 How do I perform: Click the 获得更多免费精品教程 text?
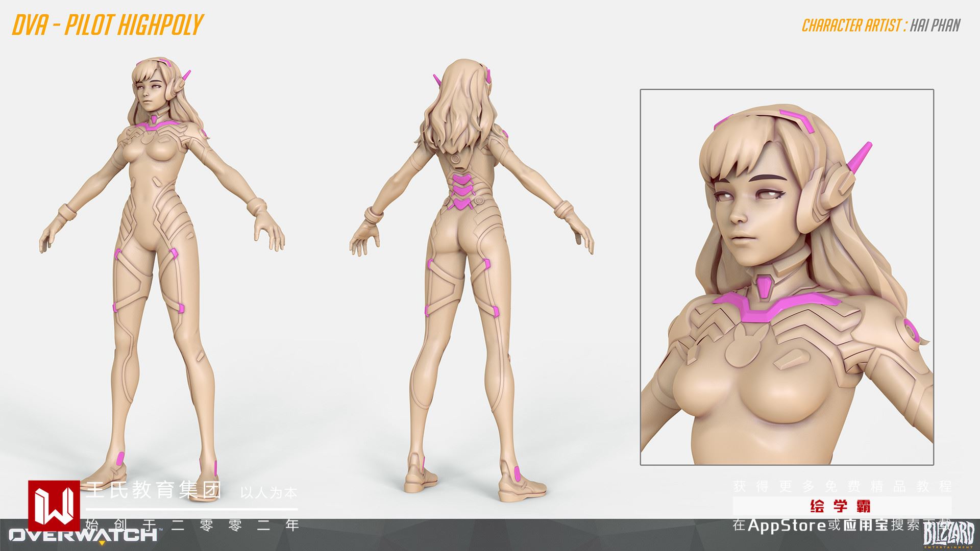point(842,486)
